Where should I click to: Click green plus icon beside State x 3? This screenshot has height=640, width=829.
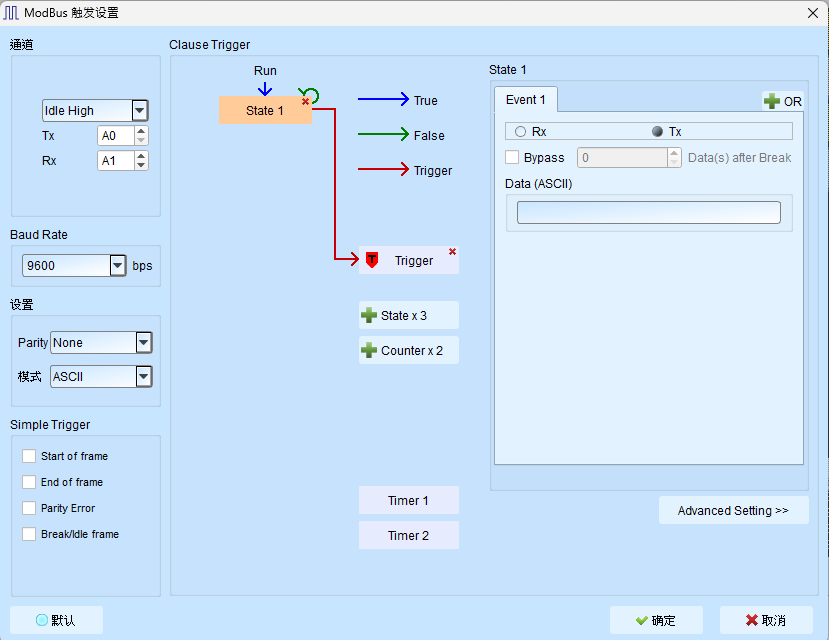click(x=369, y=316)
